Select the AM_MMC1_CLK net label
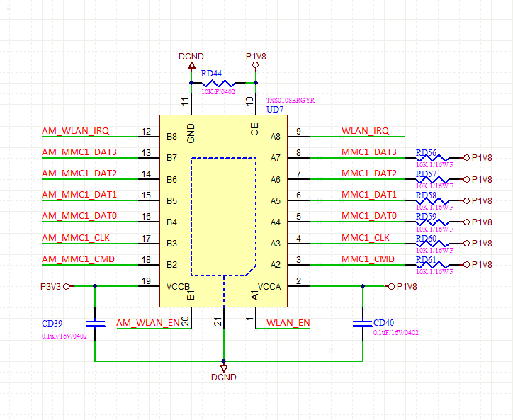Image resolution: width=513 pixels, height=420 pixels. pos(76,238)
